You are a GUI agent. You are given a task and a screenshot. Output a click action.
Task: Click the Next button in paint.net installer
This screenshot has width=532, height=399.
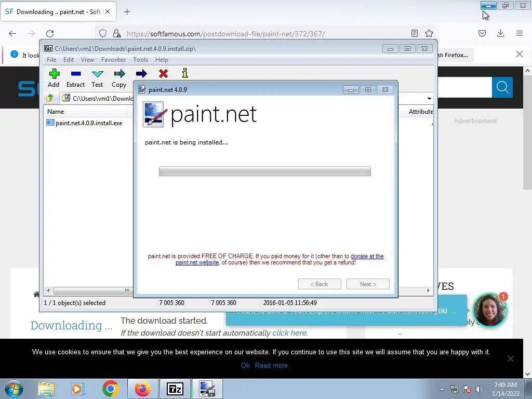tap(368, 284)
